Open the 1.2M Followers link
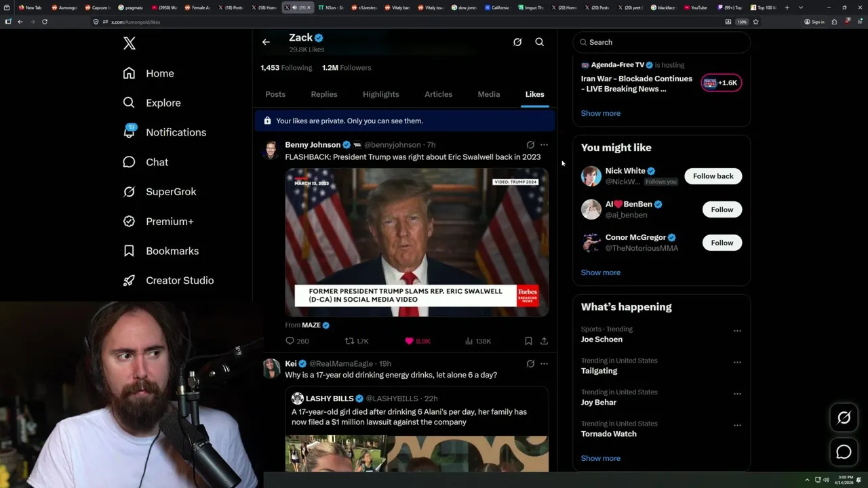 347,68
